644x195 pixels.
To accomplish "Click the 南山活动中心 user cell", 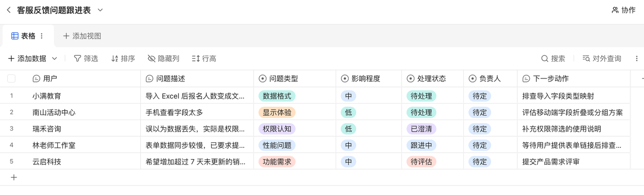I will point(84,112).
